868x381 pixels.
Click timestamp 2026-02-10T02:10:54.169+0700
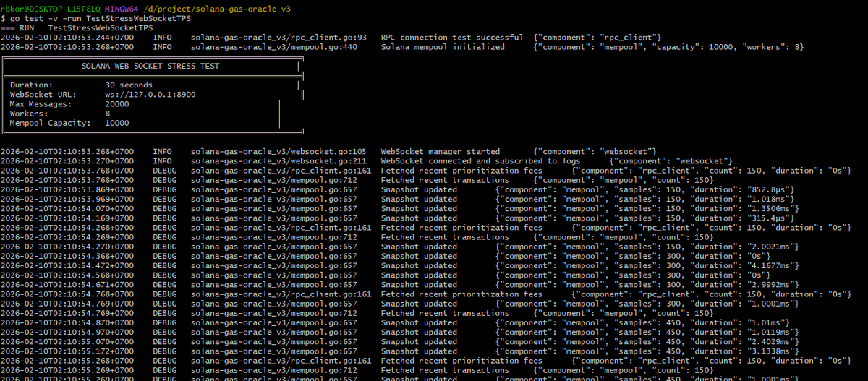(67, 218)
